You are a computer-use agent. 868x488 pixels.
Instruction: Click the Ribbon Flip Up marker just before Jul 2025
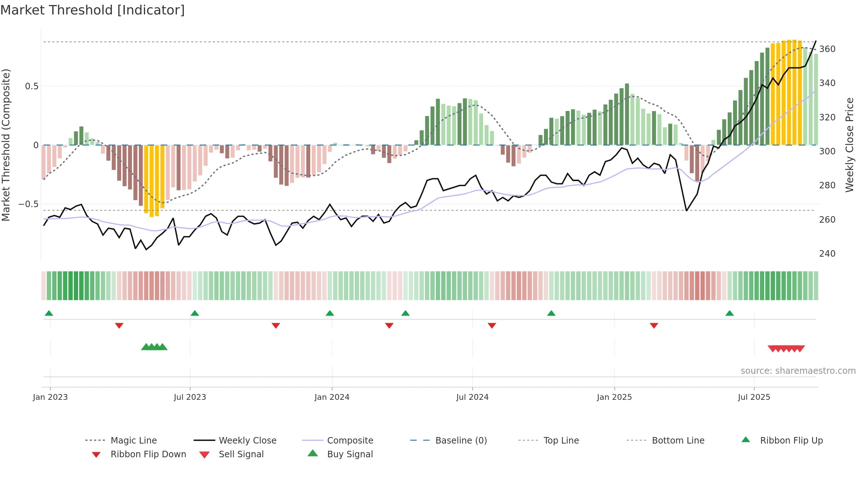(x=729, y=313)
